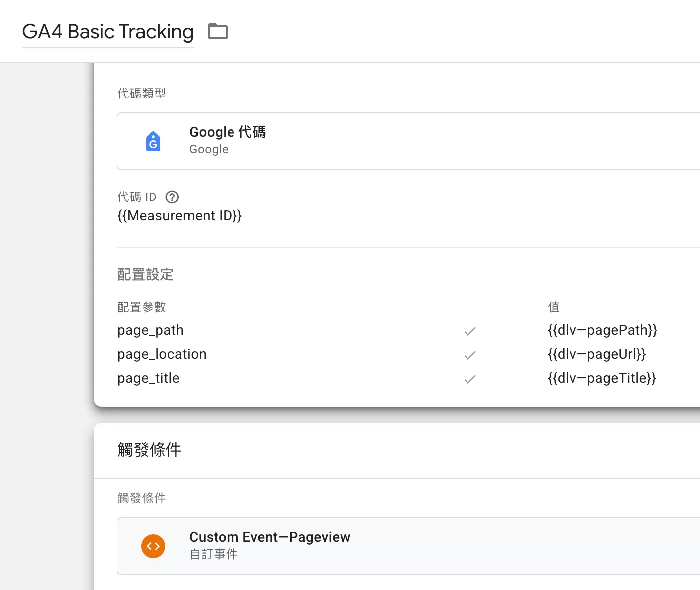This screenshot has width=700, height=590.
Task: Open the help icon next to 代碼 ID
Action: (172, 197)
